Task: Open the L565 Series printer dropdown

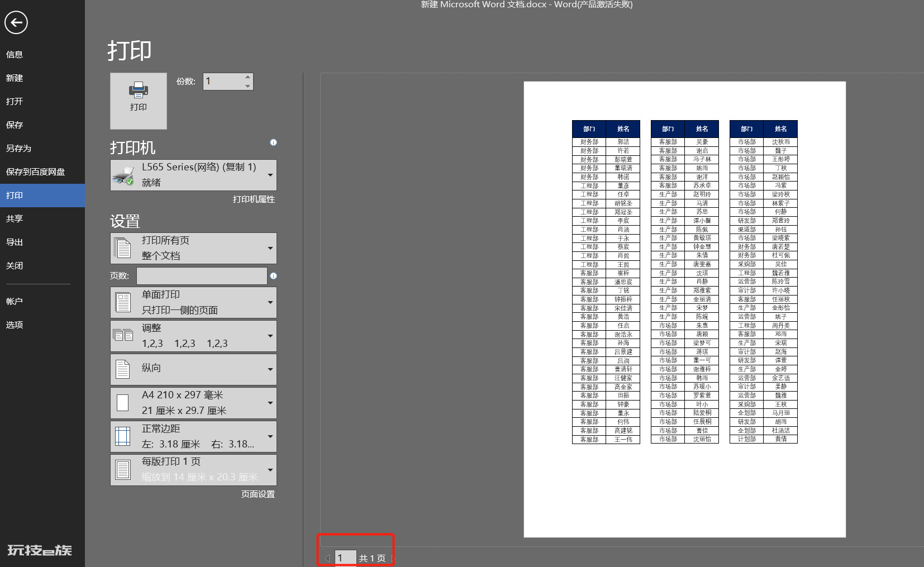Action: (x=193, y=175)
